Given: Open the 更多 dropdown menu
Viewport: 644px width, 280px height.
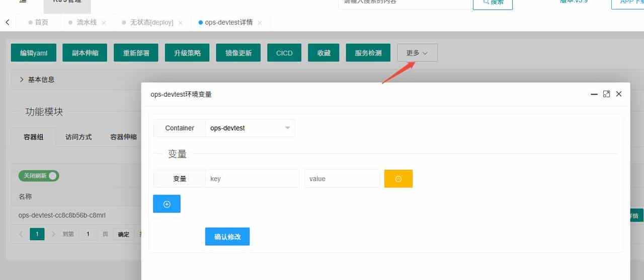Looking at the screenshot, I should click(x=417, y=53).
